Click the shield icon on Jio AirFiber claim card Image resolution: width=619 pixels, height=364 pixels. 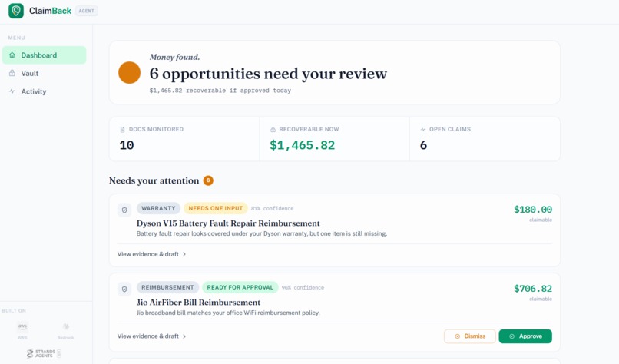click(124, 290)
